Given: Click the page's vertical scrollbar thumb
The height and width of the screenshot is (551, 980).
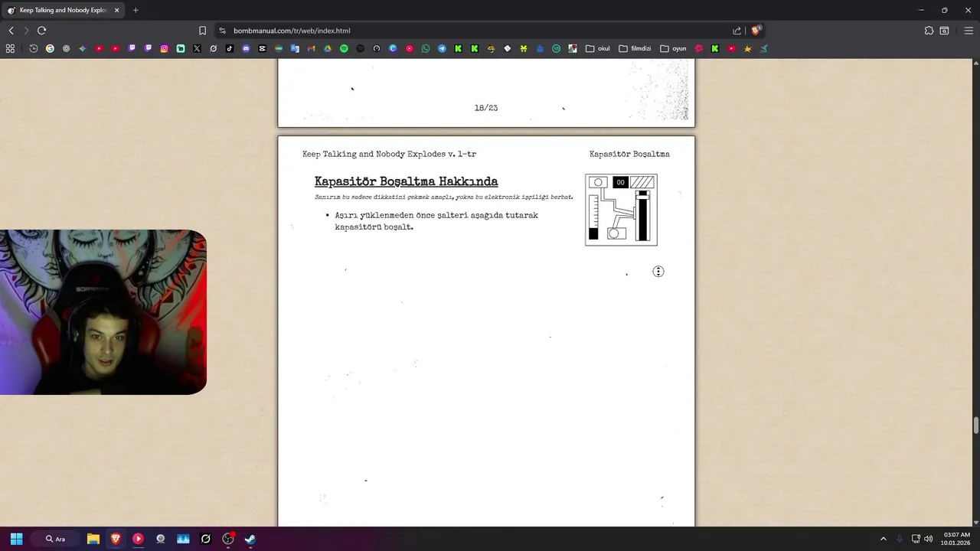Looking at the screenshot, I should [x=975, y=425].
